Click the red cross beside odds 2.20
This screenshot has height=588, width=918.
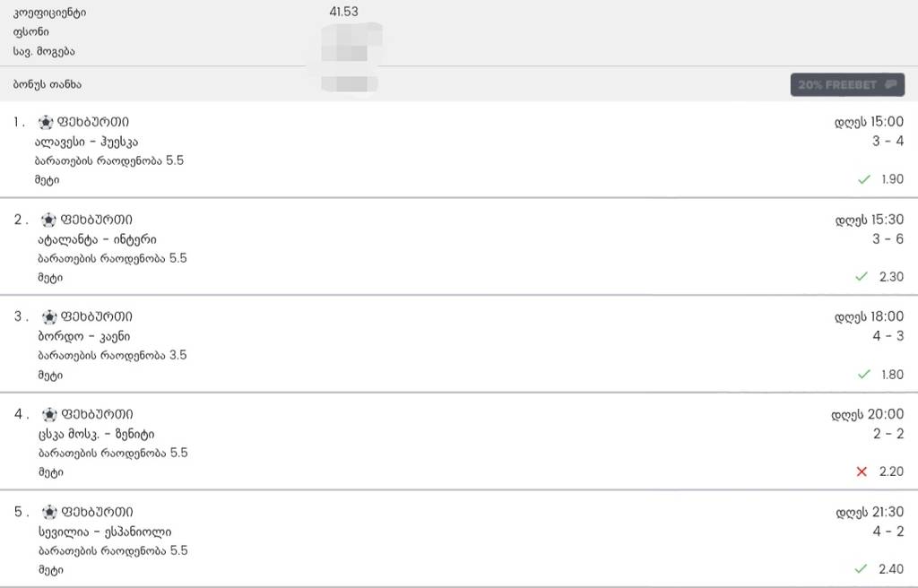pyautogui.click(x=862, y=471)
